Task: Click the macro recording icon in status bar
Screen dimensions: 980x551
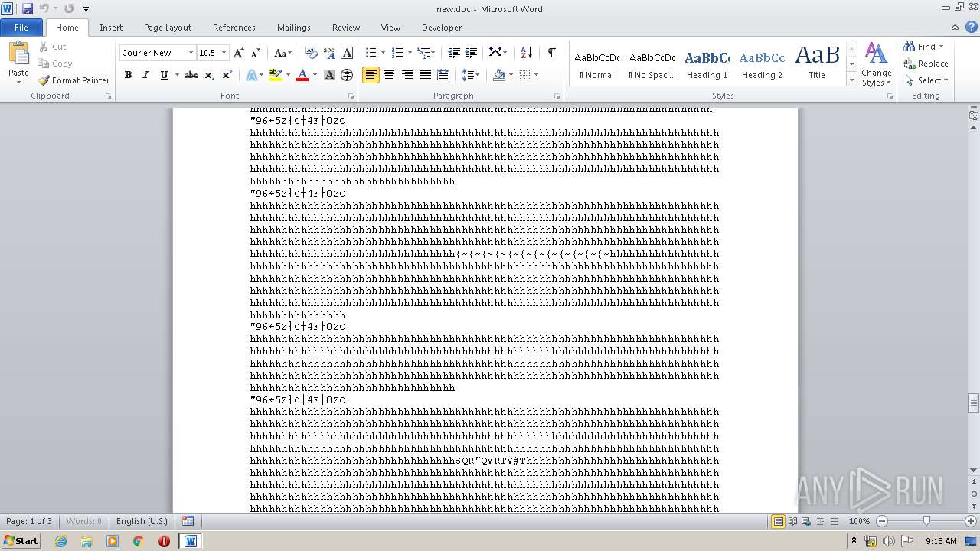Action: click(188, 521)
